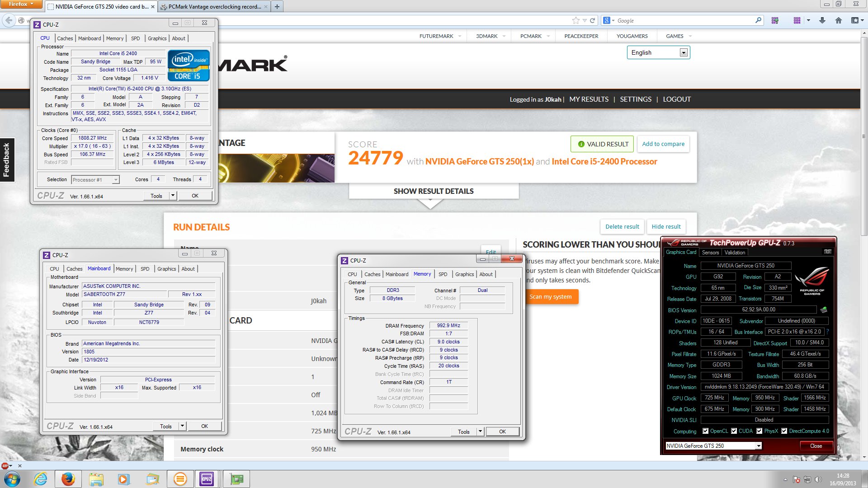Click the Adblock Plus ABP icon
868x488 pixels.
5,466
